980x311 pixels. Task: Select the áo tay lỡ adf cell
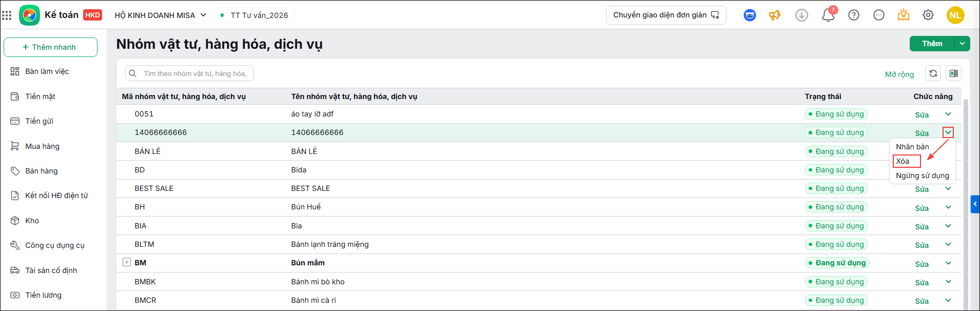pyautogui.click(x=312, y=114)
